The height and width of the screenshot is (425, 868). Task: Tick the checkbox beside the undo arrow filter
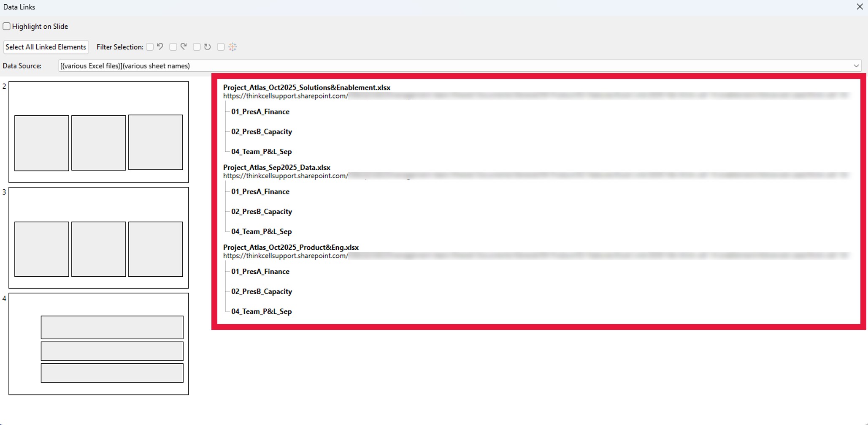click(x=150, y=47)
